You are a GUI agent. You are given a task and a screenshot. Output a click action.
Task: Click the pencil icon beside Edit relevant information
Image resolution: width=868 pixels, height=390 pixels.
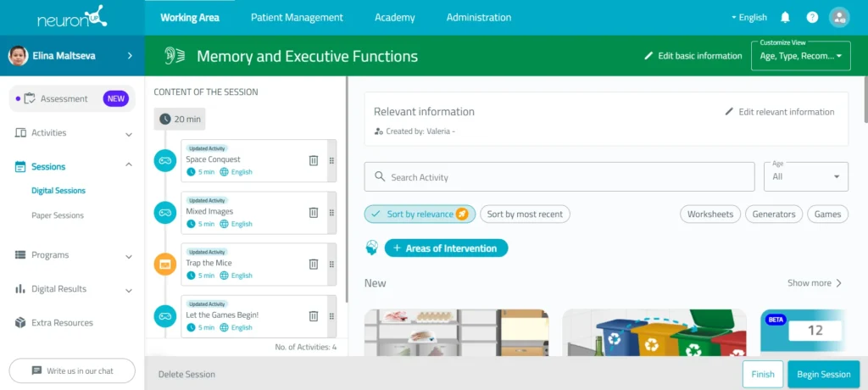click(730, 111)
